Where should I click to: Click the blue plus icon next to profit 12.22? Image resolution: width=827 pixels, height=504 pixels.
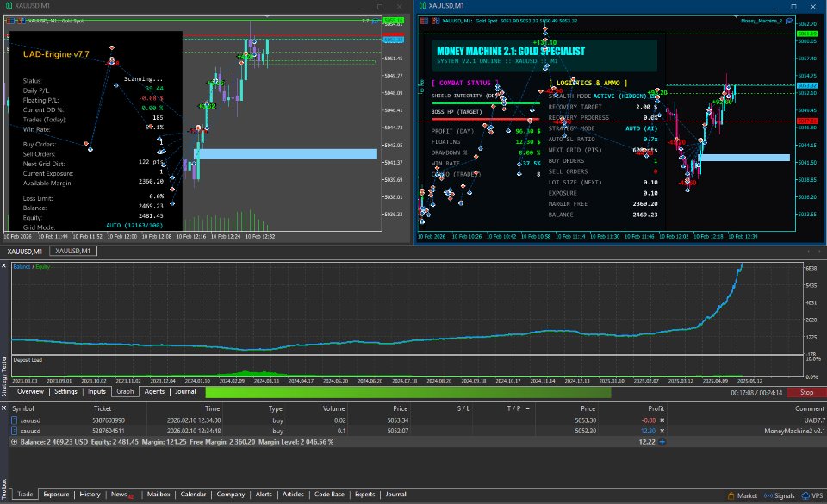662,441
